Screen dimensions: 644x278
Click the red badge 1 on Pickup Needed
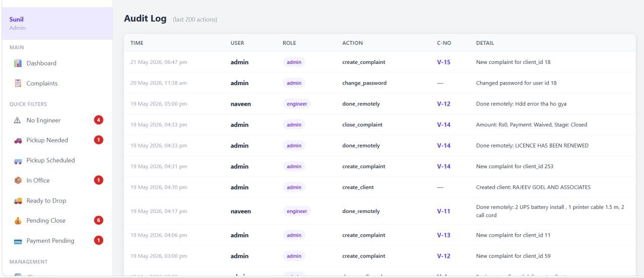[x=99, y=140]
